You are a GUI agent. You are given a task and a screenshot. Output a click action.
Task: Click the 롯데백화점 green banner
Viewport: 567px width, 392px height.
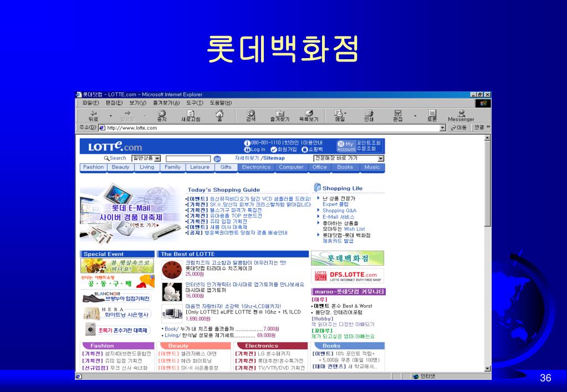click(x=347, y=259)
